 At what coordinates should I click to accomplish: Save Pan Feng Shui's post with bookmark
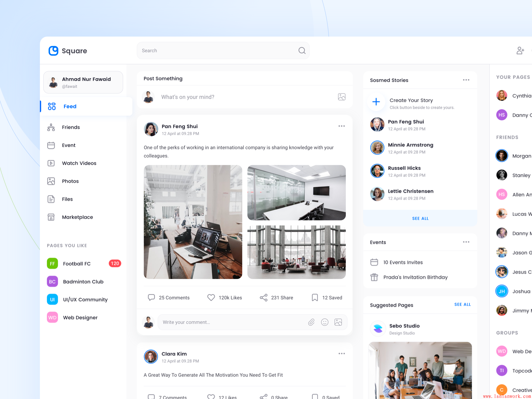315,298
